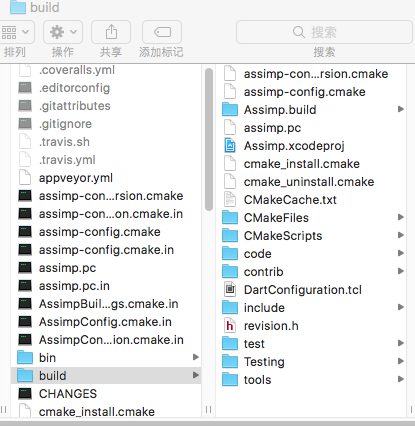Select the contrib folder icon

(x=230, y=271)
